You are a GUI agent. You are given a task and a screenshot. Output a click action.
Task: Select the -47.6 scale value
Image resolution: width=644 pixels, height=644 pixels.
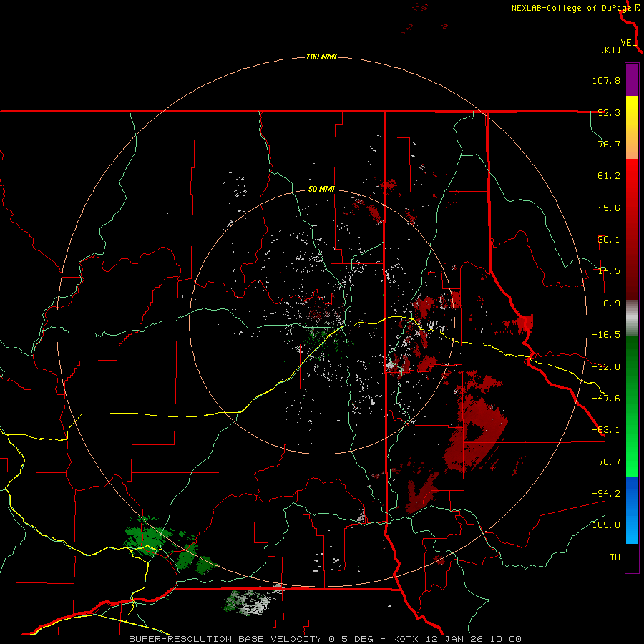point(606,399)
